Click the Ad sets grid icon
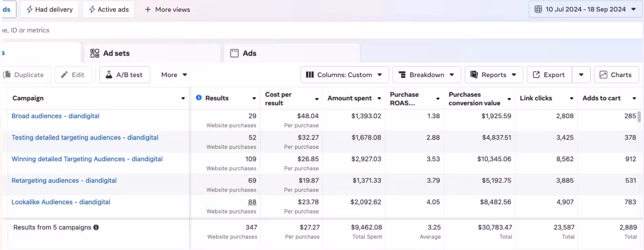The image size is (644, 250). [x=94, y=53]
